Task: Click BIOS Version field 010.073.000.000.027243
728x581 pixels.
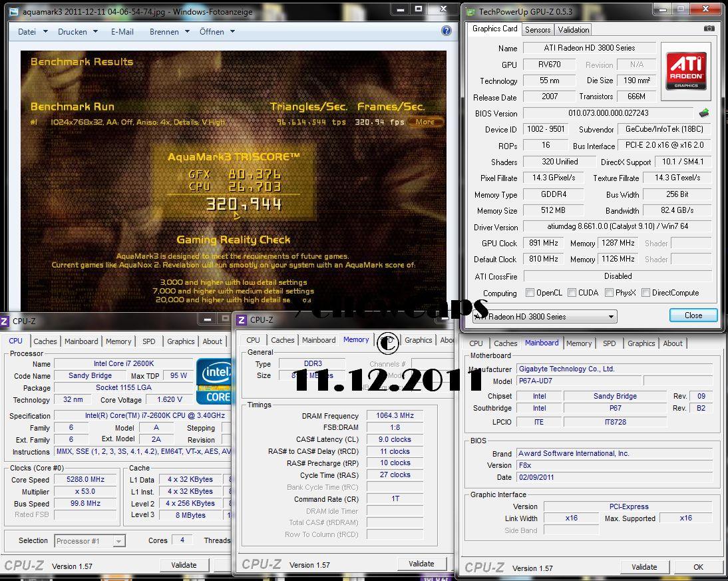Action: click(x=608, y=113)
